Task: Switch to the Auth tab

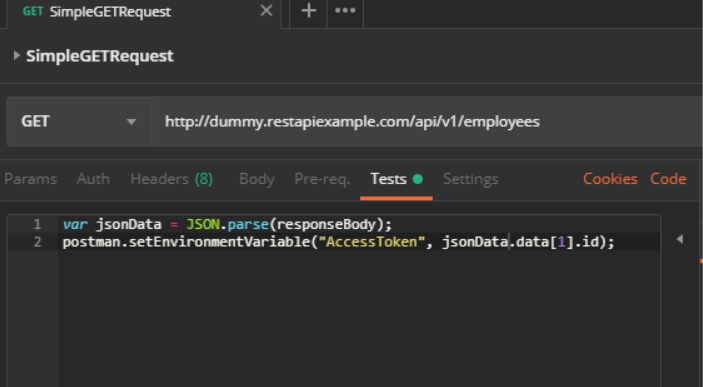Action: click(x=93, y=179)
